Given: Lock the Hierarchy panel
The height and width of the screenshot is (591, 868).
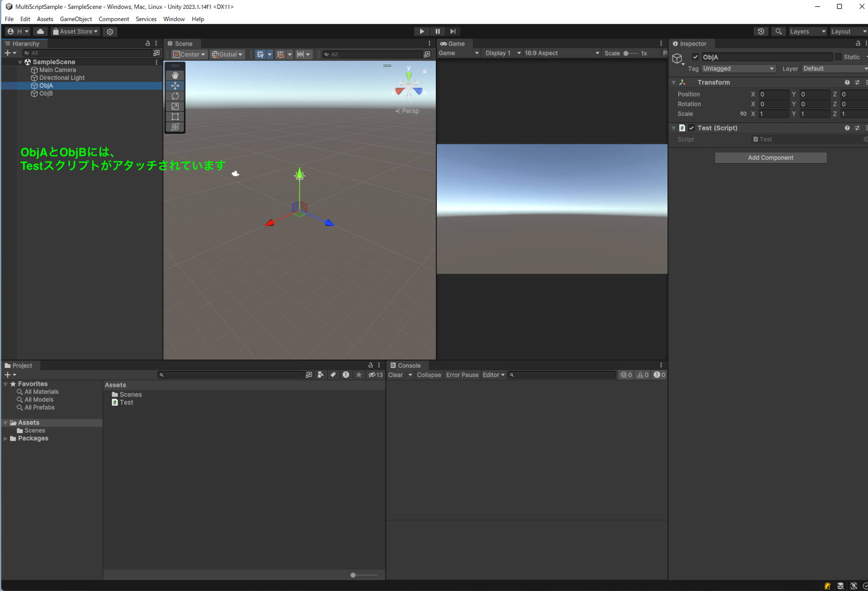Looking at the screenshot, I should click(147, 43).
